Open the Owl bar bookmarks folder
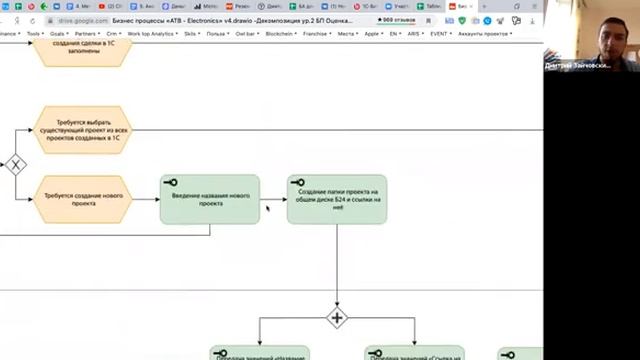Image resolution: width=640 pixels, height=360 pixels. (x=247, y=33)
